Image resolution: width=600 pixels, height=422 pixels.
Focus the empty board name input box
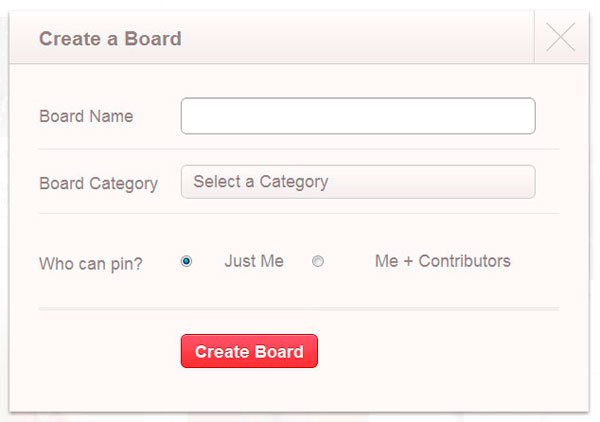(357, 116)
